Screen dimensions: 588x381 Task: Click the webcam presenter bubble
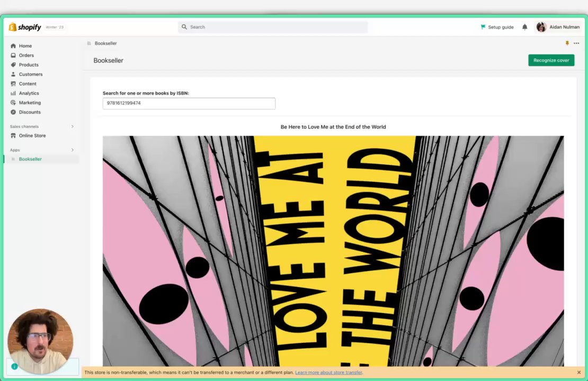(40, 341)
